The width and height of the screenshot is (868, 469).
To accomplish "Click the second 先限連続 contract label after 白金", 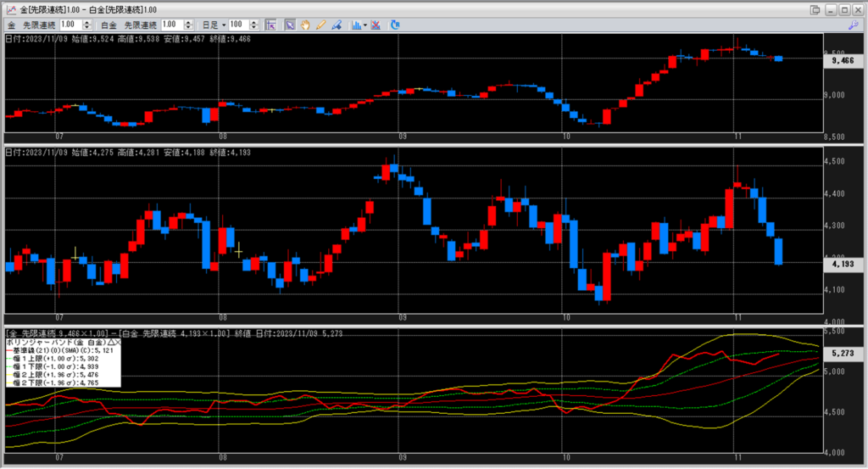I will pyautogui.click(x=140, y=25).
